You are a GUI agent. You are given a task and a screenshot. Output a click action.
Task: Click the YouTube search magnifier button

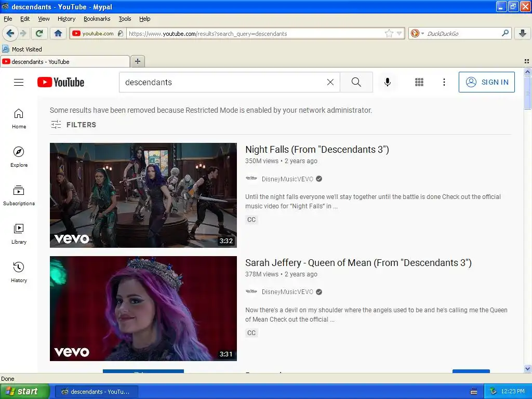pyautogui.click(x=356, y=82)
